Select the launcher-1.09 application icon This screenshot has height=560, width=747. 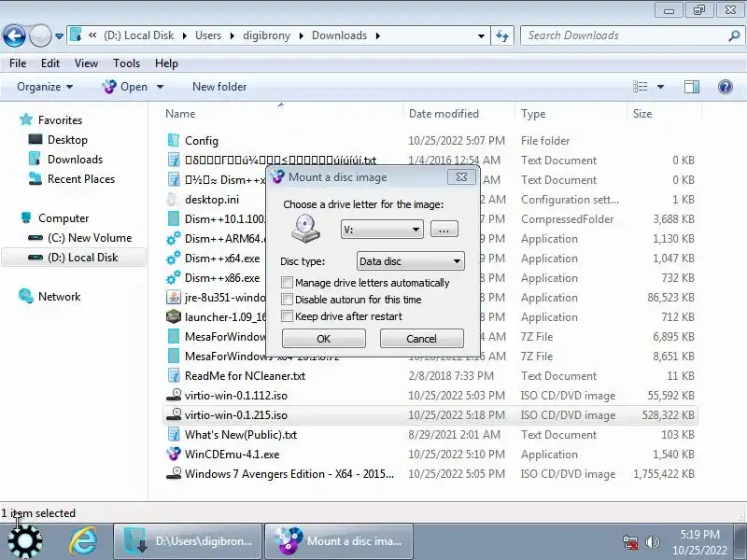tap(174, 317)
